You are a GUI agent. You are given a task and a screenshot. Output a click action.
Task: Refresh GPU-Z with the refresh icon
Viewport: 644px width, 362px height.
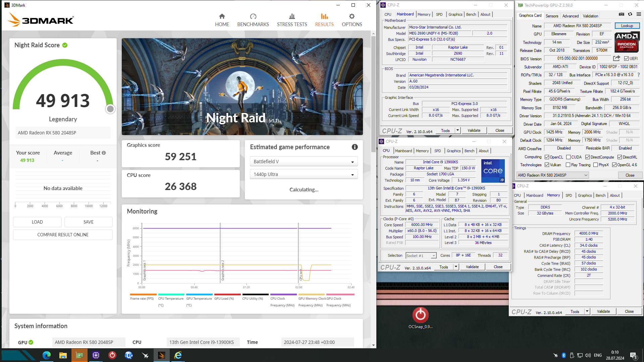point(630,14)
